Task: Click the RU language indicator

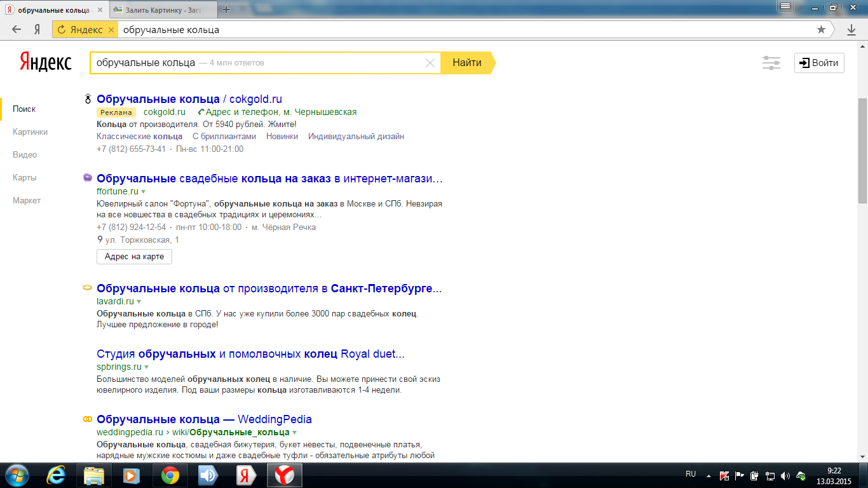Action: (691, 474)
